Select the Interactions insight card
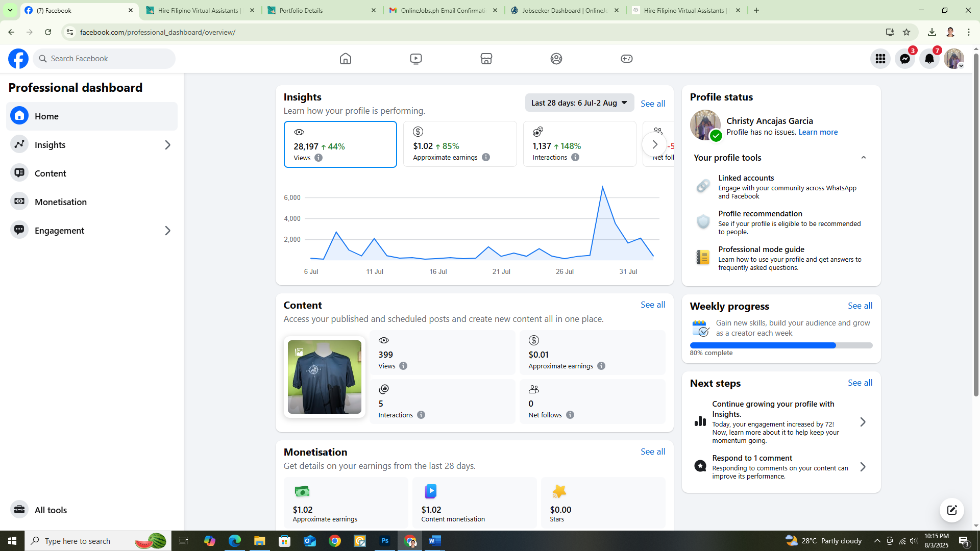This screenshot has width=980, height=551. (579, 144)
